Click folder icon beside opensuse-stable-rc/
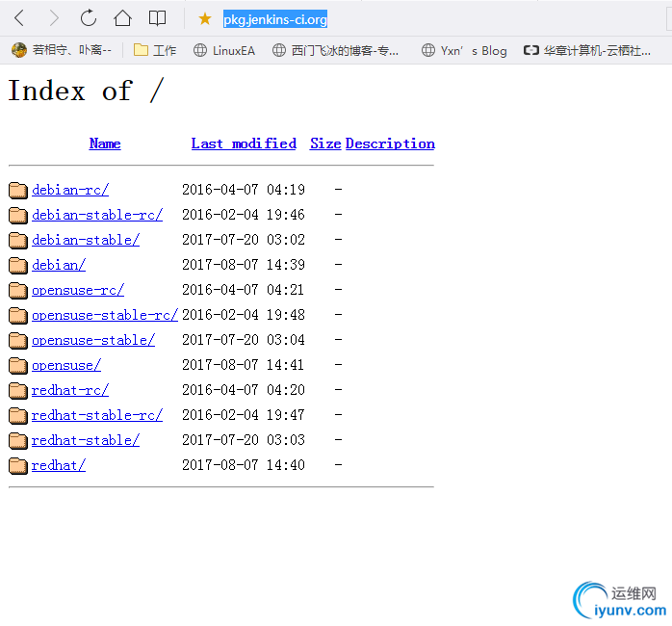 [x=18, y=316]
